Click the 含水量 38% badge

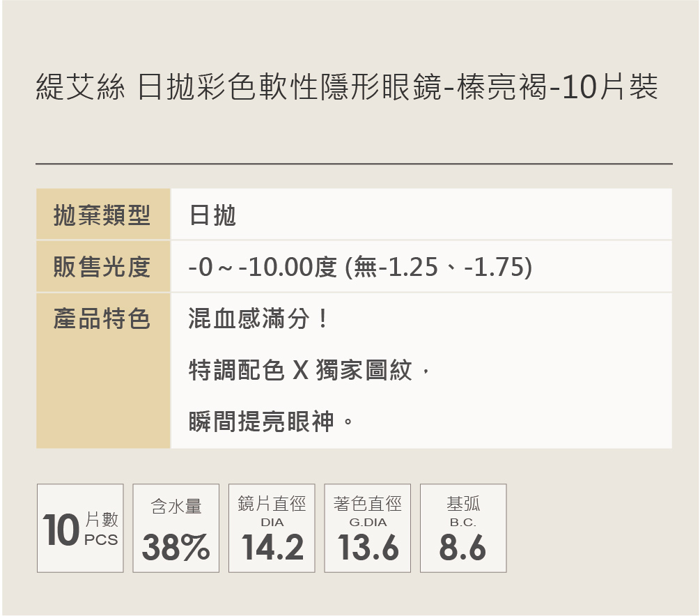pos(176,528)
